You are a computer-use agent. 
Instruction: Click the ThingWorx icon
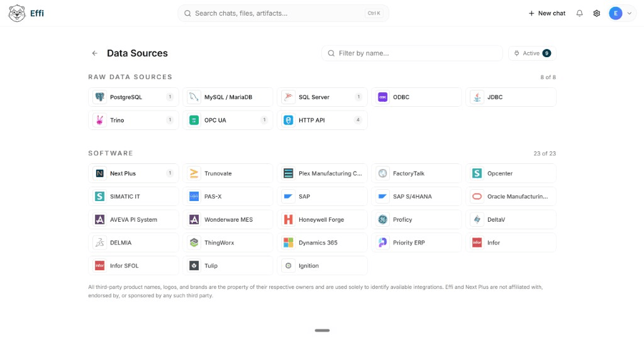coord(194,243)
